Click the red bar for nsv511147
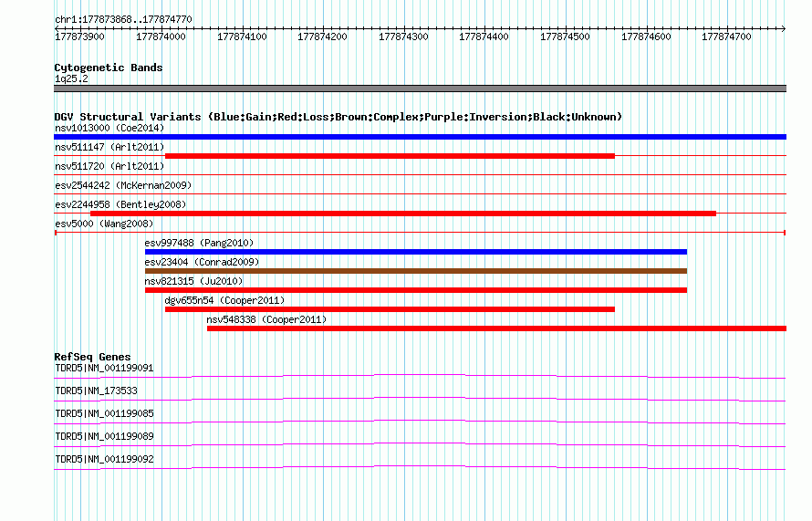 tap(390, 156)
